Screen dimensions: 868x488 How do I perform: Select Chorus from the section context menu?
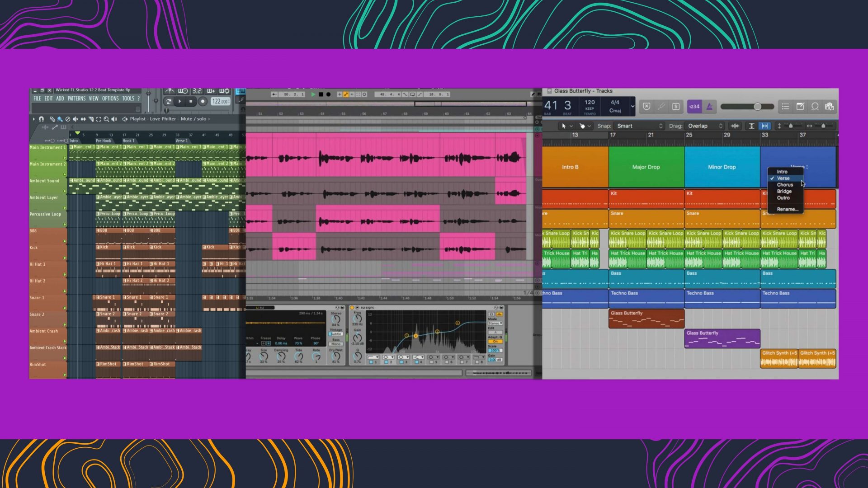(x=785, y=185)
